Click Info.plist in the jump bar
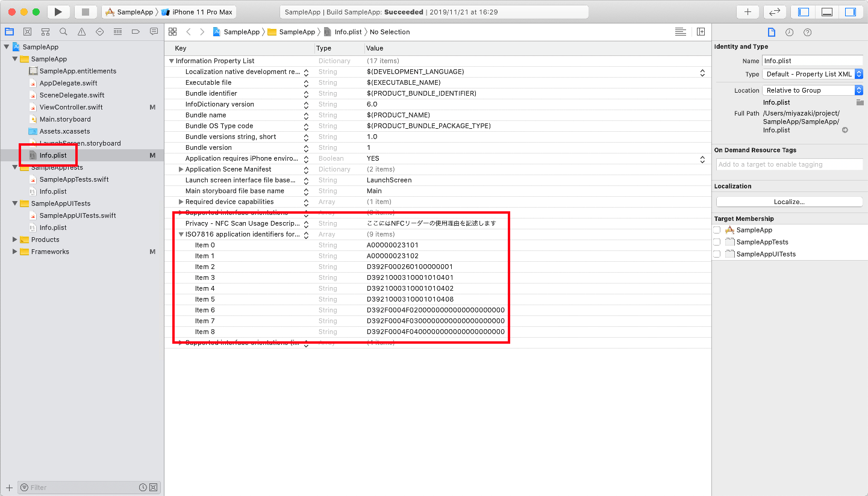The height and width of the screenshot is (496, 868). [x=343, y=32]
